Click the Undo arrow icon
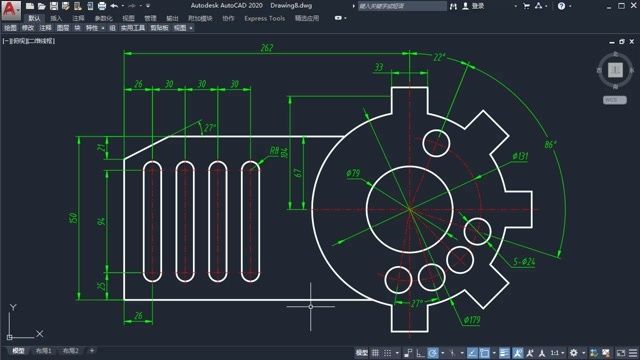The image size is (640, 360). [114, 6]
